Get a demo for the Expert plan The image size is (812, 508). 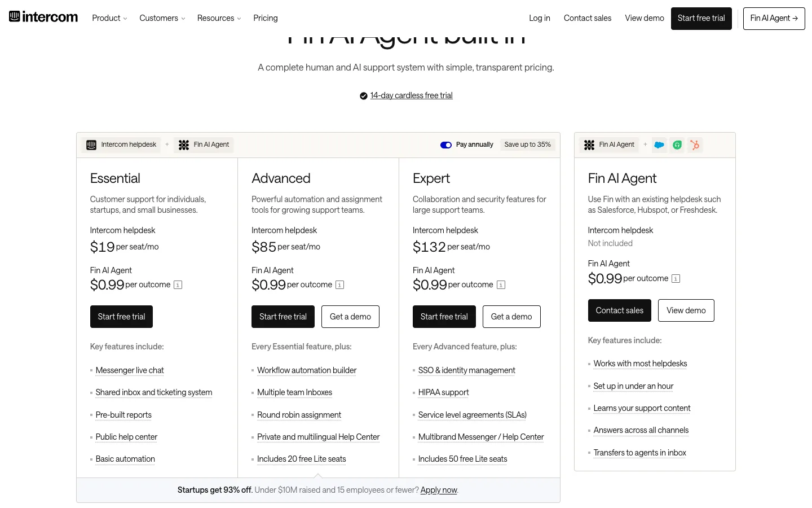click(x=511, y=317)
